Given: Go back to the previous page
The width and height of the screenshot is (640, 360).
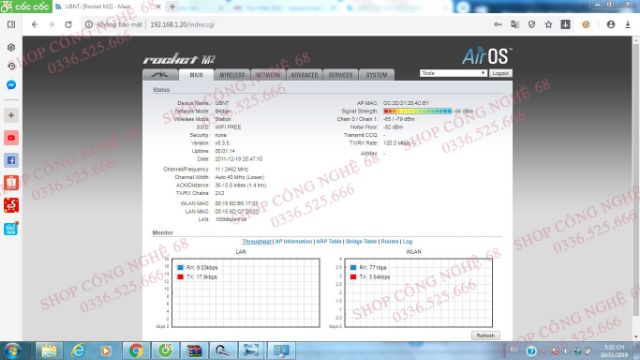Looking at the screenshot, I should (x=35, y=24).
